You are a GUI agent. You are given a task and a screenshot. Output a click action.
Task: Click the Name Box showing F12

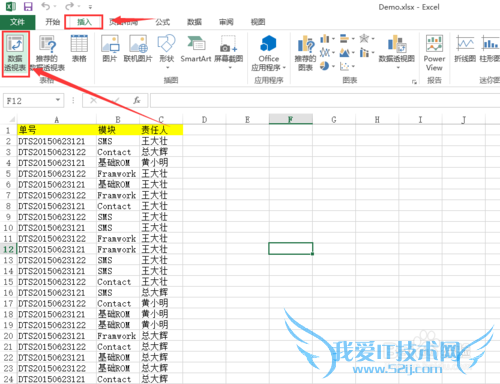click(33, 100)
